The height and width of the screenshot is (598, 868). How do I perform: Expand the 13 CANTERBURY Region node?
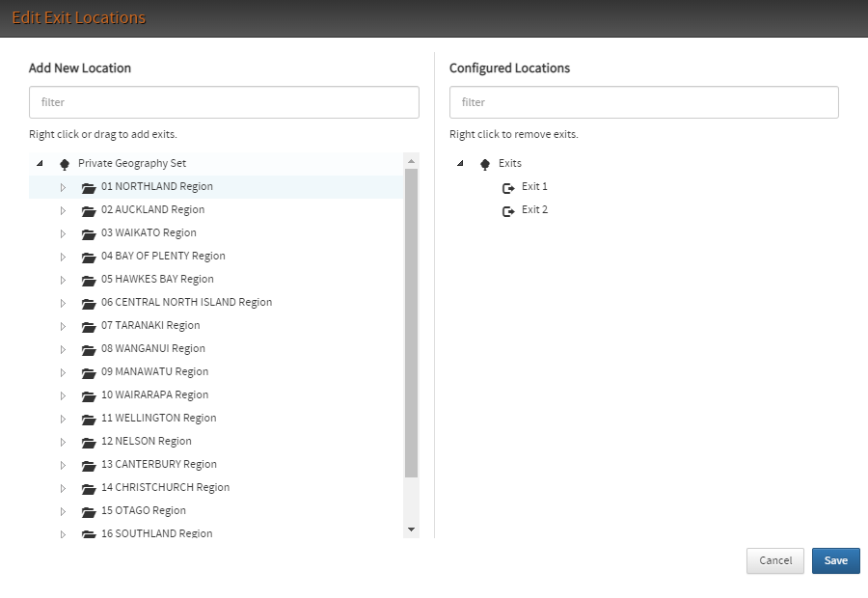(63, 465)
